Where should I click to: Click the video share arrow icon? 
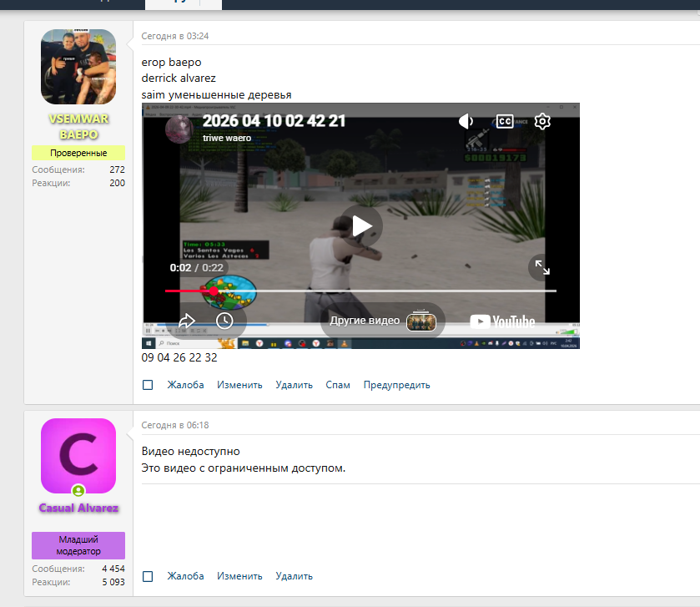187,321
